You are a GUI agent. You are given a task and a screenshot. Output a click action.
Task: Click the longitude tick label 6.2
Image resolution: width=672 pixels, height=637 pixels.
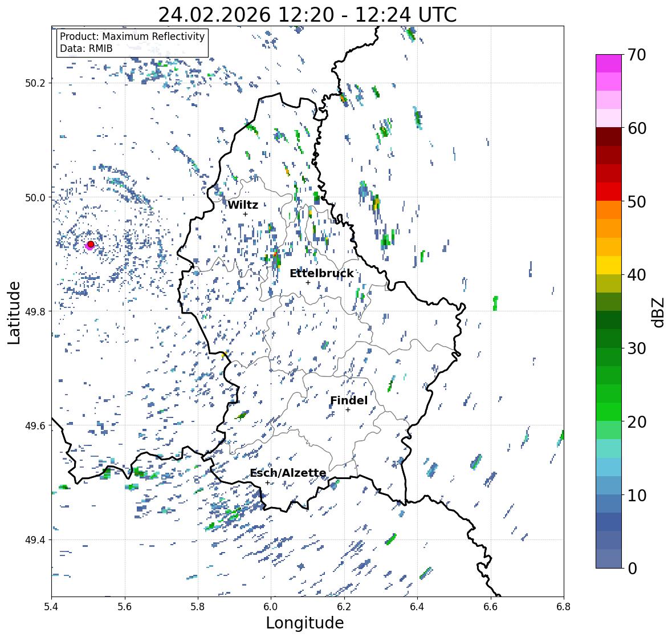click(344, 607)
